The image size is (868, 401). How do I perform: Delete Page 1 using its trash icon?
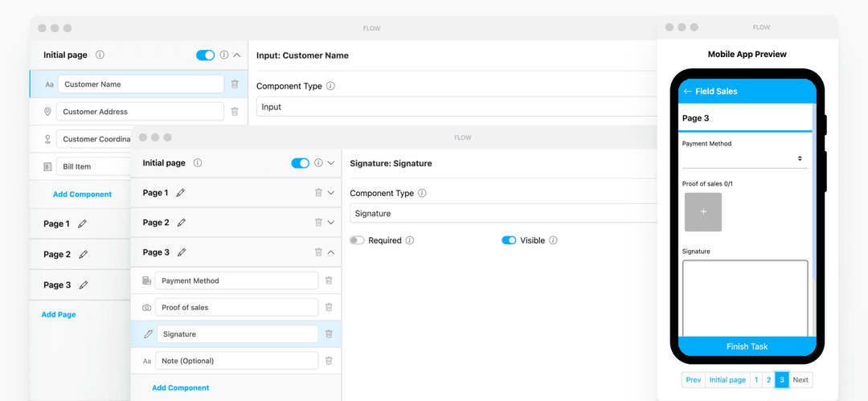(x=318, y=193)
